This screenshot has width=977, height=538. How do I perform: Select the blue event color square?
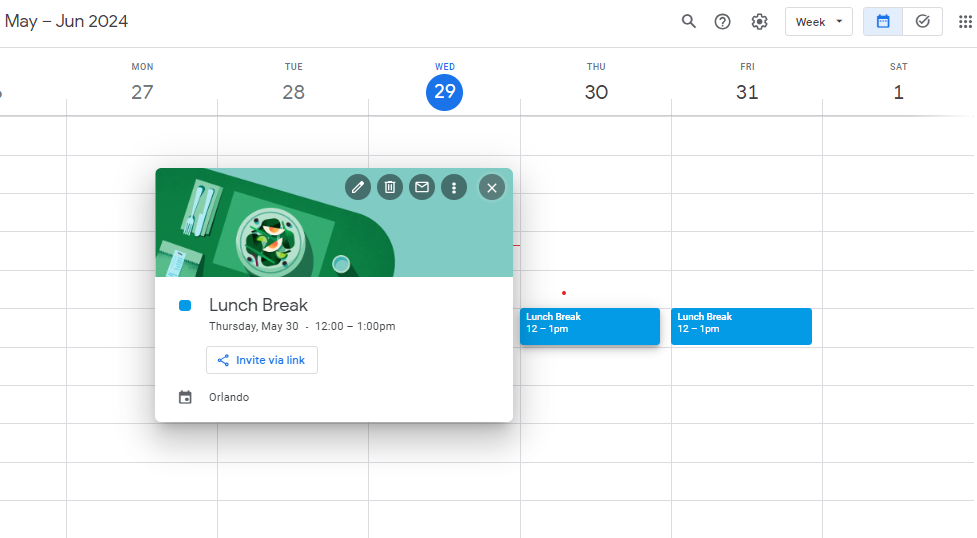pyautogui.click(x=185, y=305)
